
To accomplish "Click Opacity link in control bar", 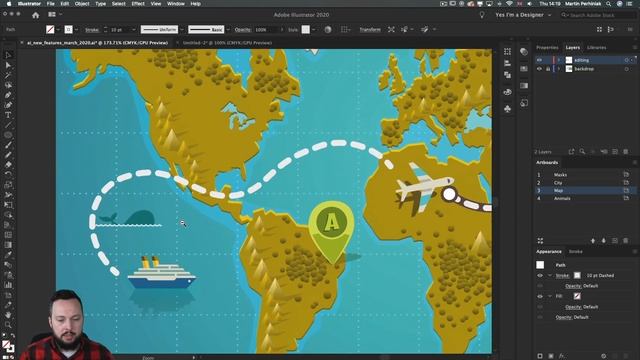I will (243, 30).
